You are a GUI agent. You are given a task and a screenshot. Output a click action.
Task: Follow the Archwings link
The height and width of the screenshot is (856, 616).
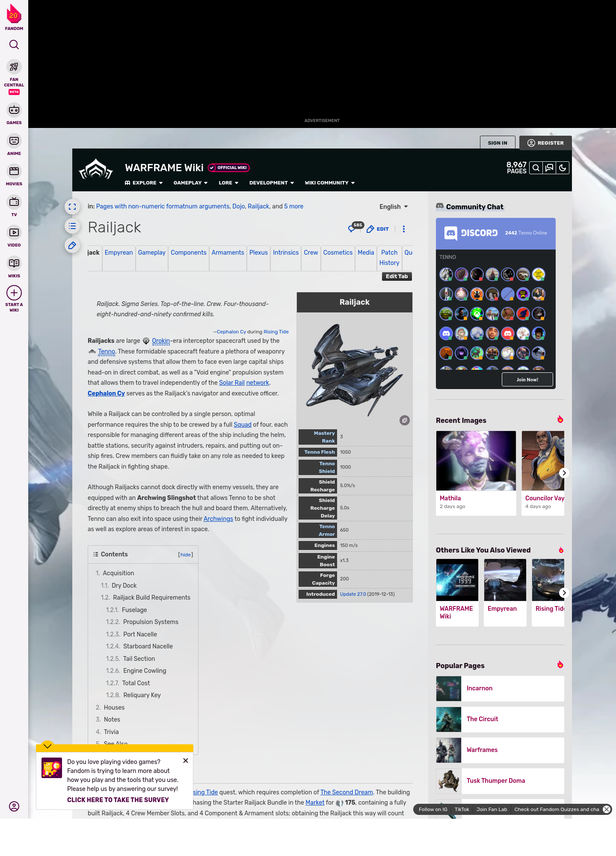click(218, 519)
